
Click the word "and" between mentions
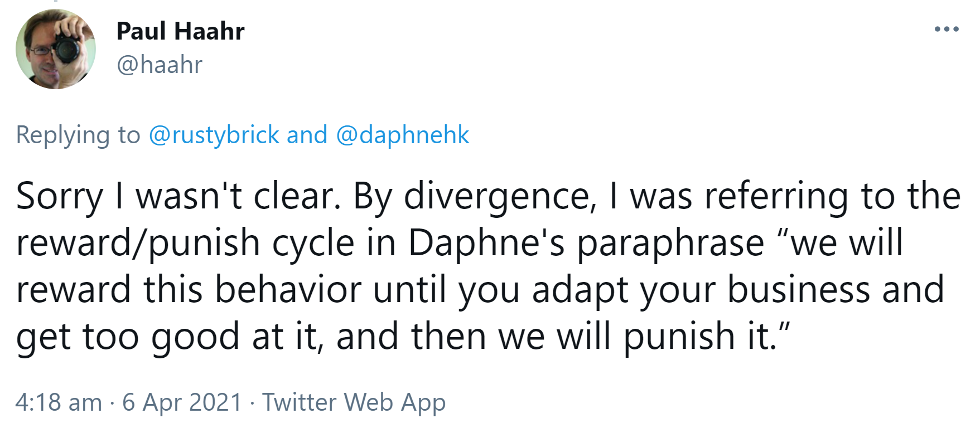307,135
